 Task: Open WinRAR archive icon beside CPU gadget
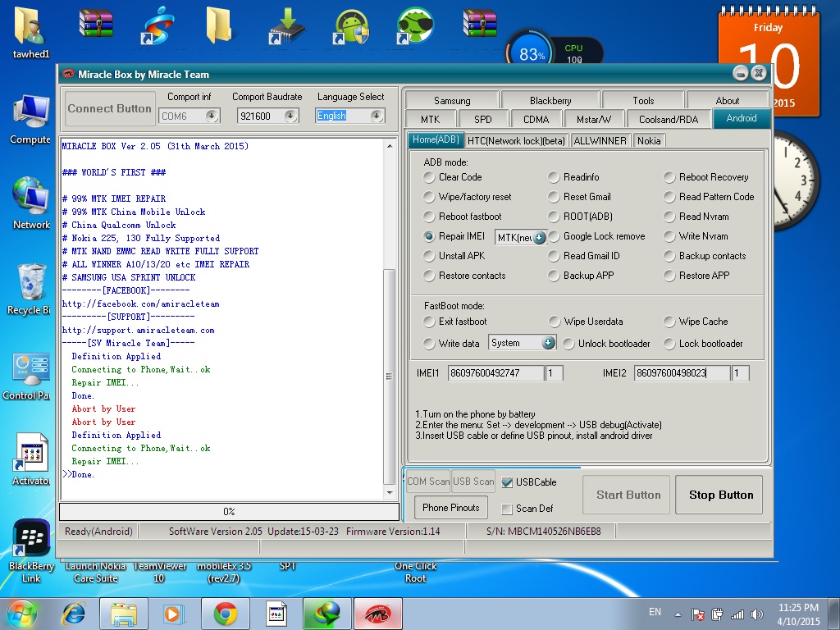[x=479, y=24]
